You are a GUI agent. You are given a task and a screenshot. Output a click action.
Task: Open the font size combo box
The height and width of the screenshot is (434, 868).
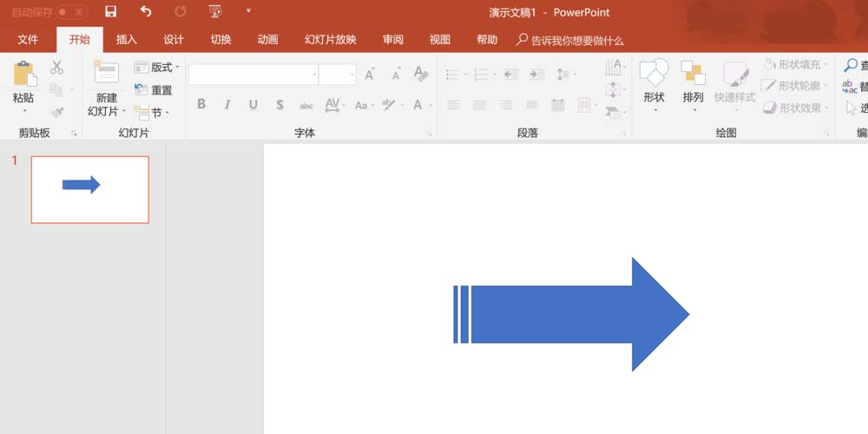338,75
